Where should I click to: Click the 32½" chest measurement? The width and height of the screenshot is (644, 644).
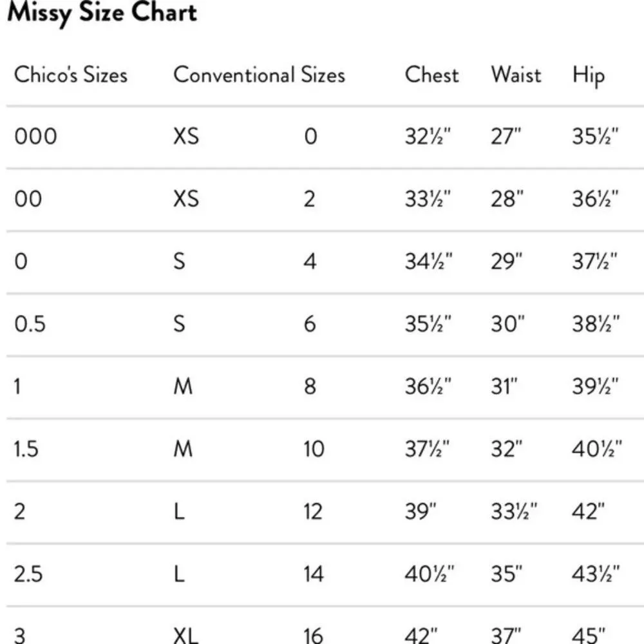point(428,137)
